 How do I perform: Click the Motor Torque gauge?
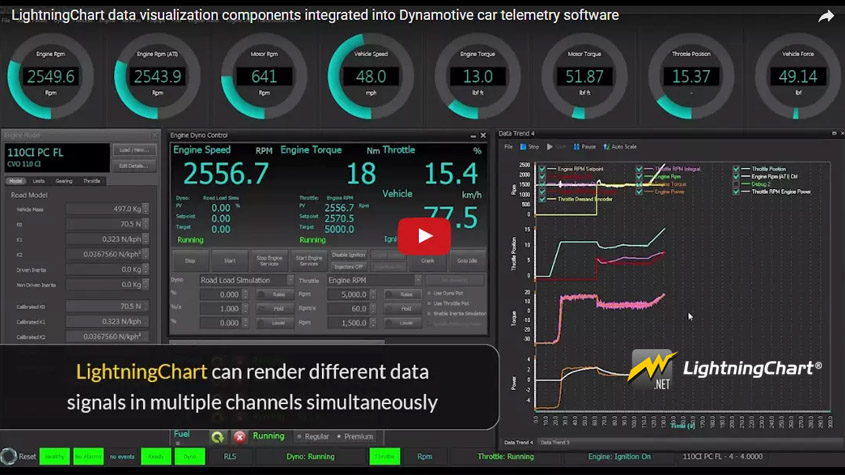(584, 76)
